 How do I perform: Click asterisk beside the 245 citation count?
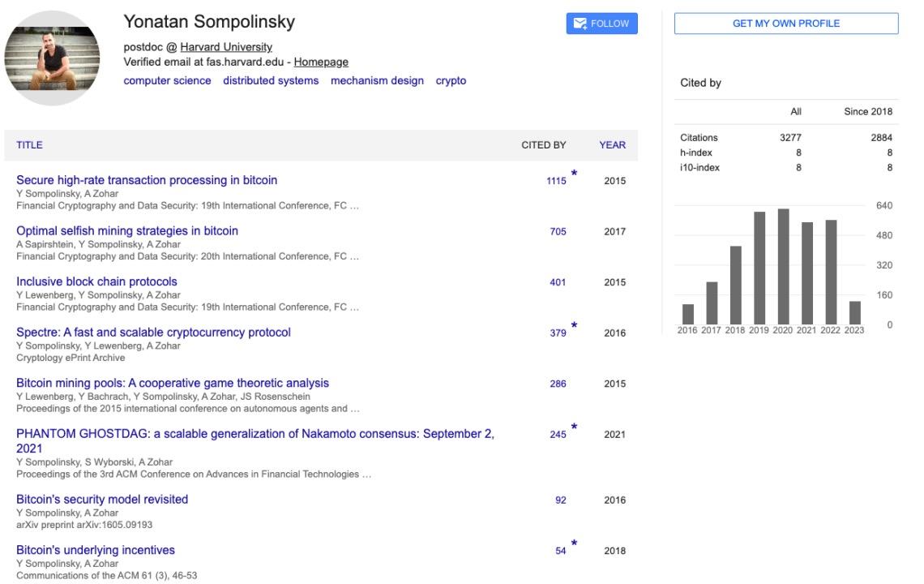pyautogui.click(x=575, y=427)
